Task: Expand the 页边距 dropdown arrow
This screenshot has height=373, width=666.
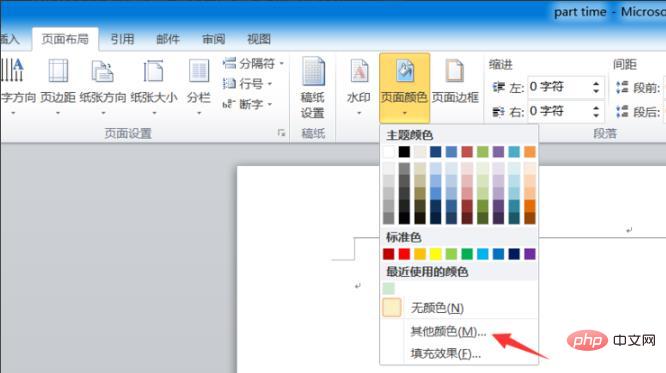Action: [58, 113]
